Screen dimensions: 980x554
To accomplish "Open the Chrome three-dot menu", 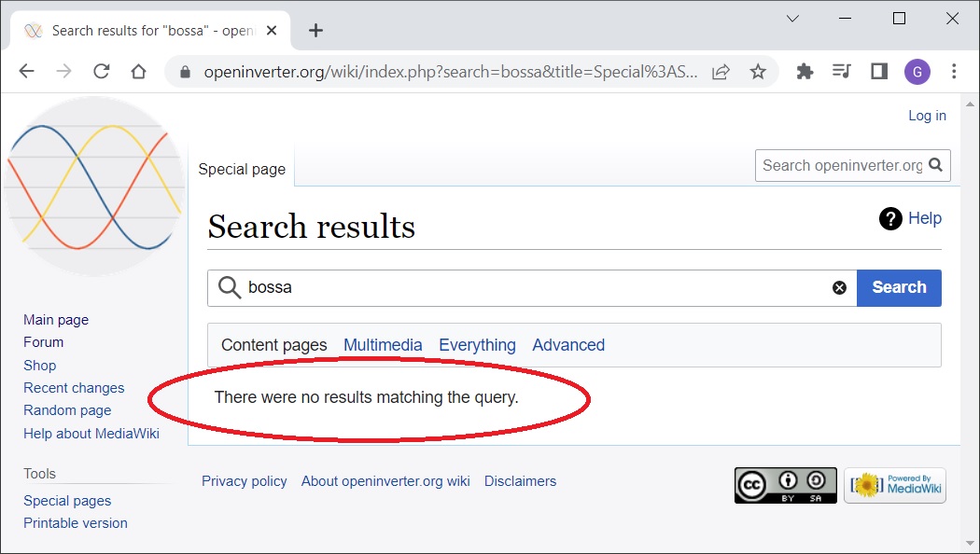I will click(x=954, y=72).
